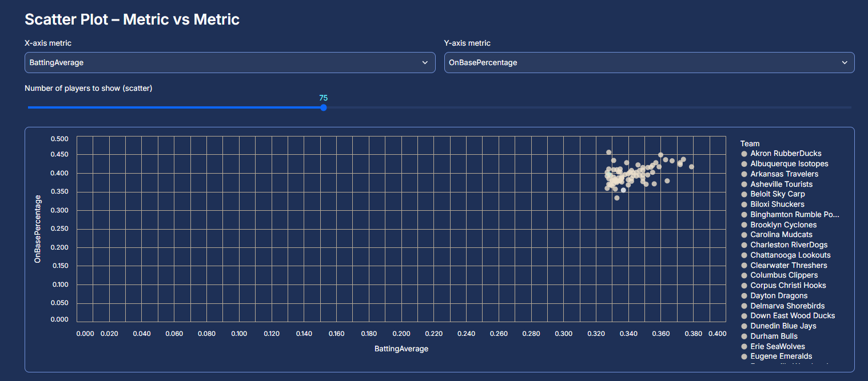Click the Corpus Christi Hooks legend entry
This screenshot has height=381, width=868.
click(x=783, y=286)
